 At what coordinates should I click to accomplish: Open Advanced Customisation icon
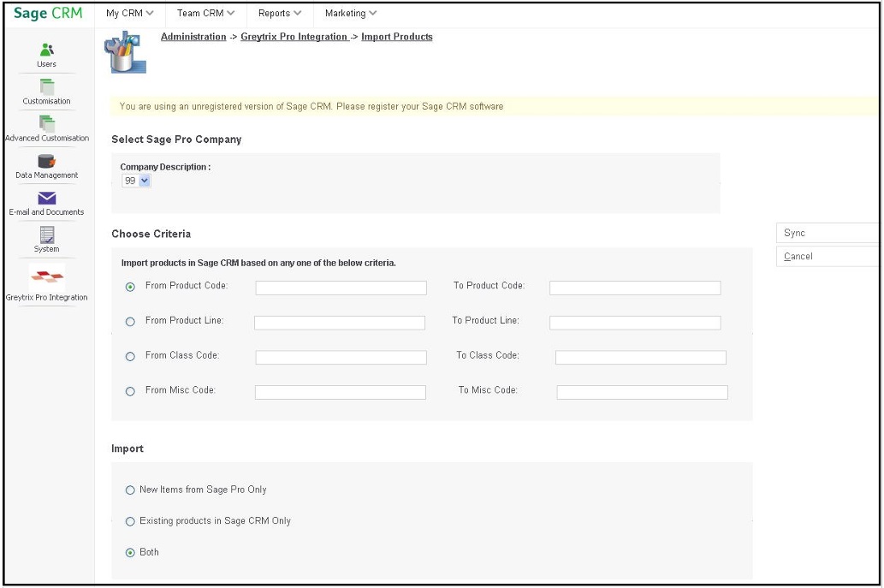(x=47, y=123)
